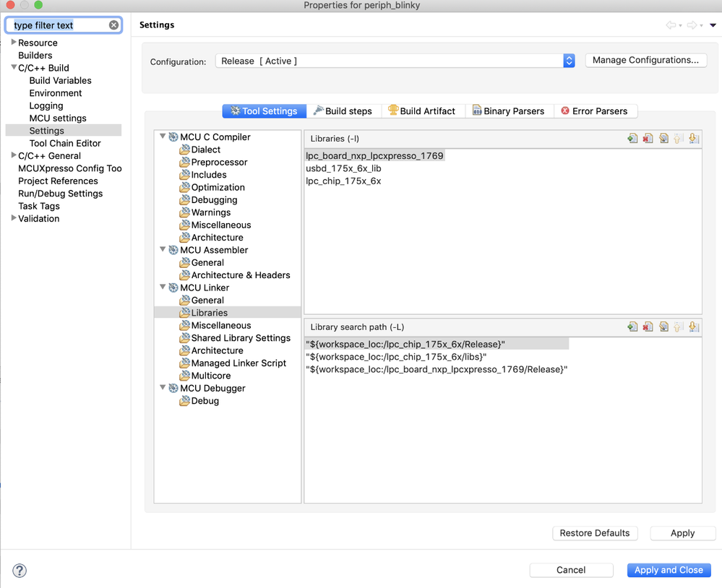This screenshot has height=588, width=722.
Task: Click Restore Defaults button
Action: 595,533
